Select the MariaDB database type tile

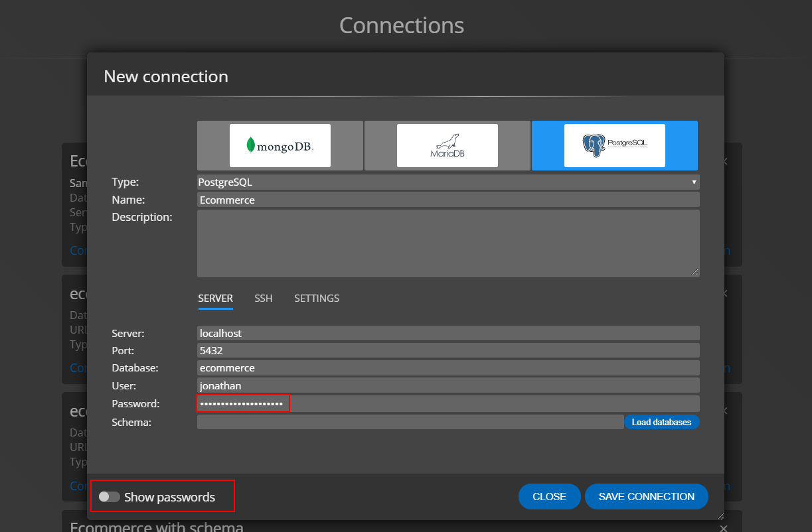tap(447, 145)
